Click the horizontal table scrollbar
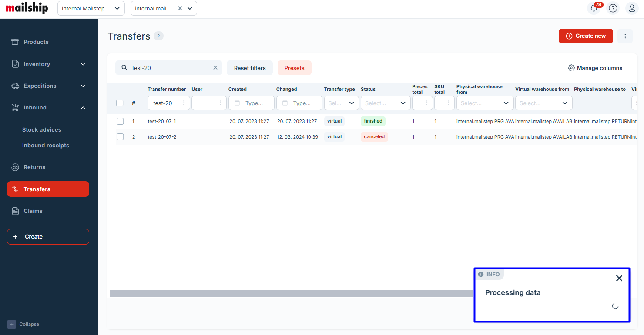Screen dimensions: 644x335 [x=292, y=293]
